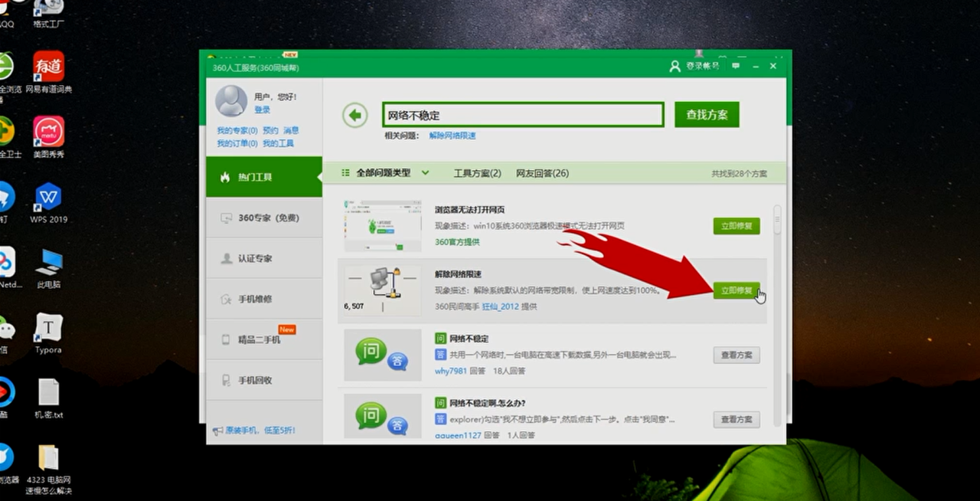980x501 pixels.
Task: Open the 4323 电脑网速慢怎么解决 folder
Action: click(x=48, y=470)
